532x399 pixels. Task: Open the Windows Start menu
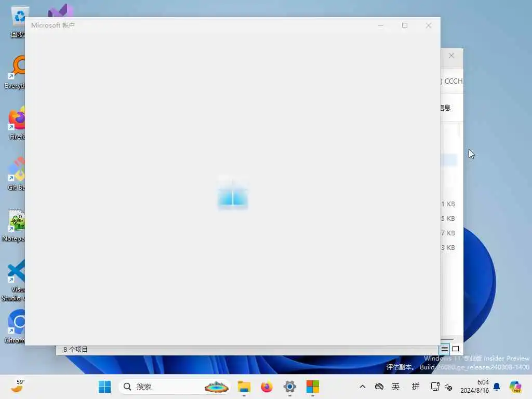(104, 387)
